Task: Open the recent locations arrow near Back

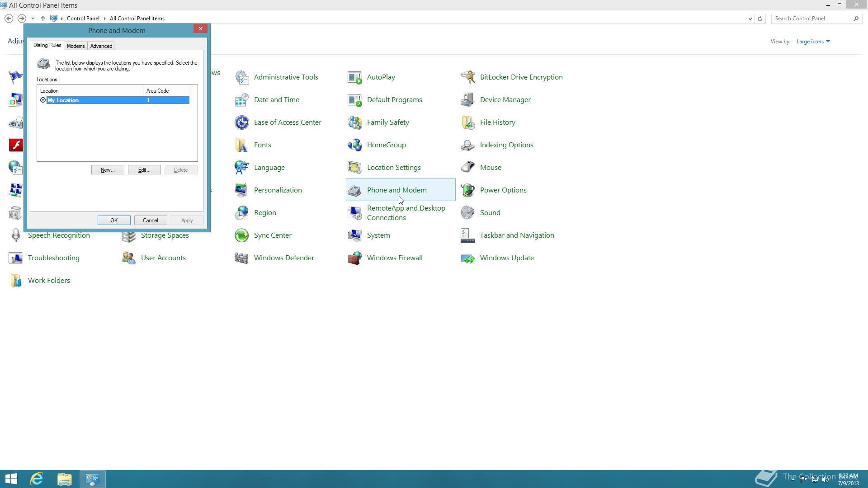Action: click(33, 19)
